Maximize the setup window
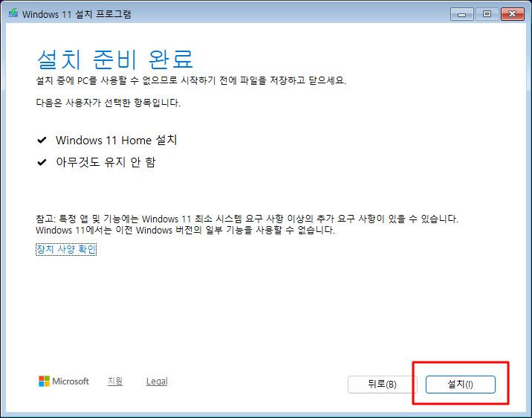Viewport: 532px width, 418px height. [487, 14]
